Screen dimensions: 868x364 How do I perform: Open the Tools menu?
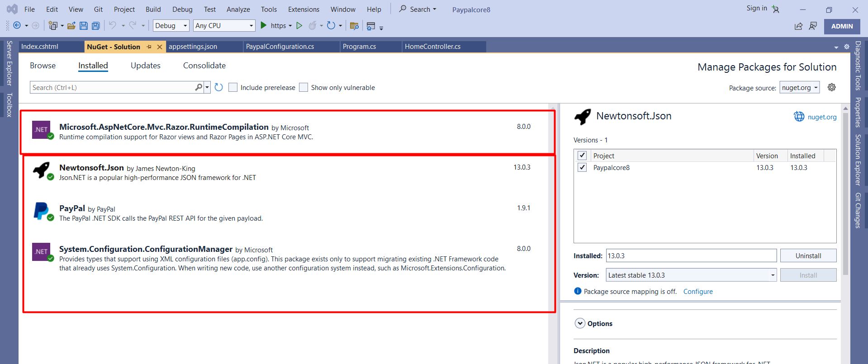[269, 9]
